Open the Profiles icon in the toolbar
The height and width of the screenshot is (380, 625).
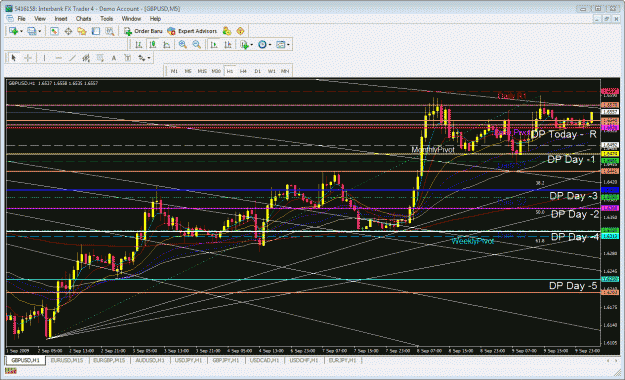coord(31,31)
